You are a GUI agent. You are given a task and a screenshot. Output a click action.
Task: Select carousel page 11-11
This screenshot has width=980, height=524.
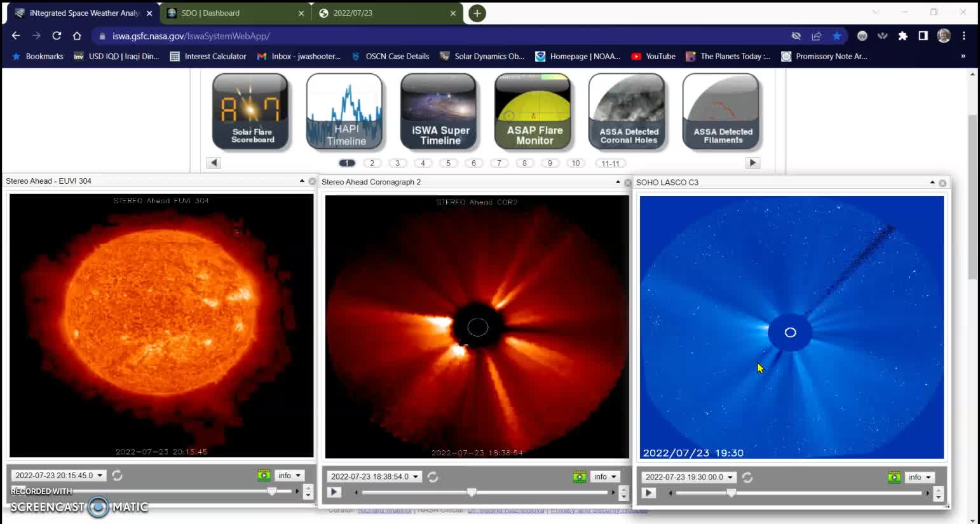click(610, 163)
